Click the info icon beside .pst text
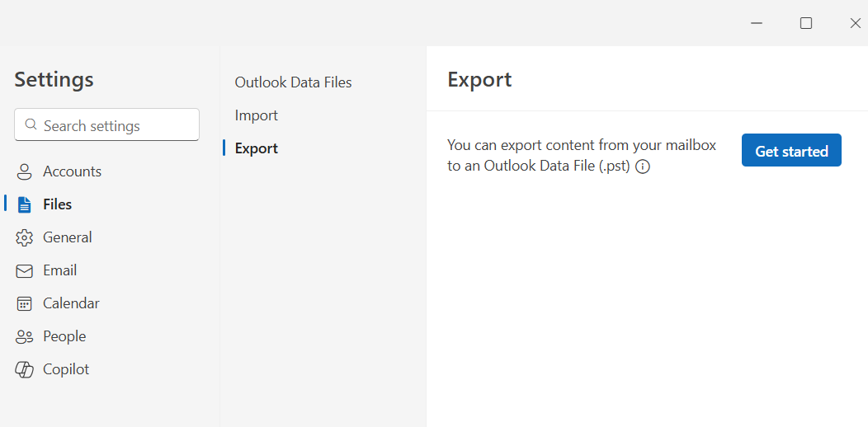Image resolution: width=868 pixels, height=427 pixels. (x=643, y=167)
